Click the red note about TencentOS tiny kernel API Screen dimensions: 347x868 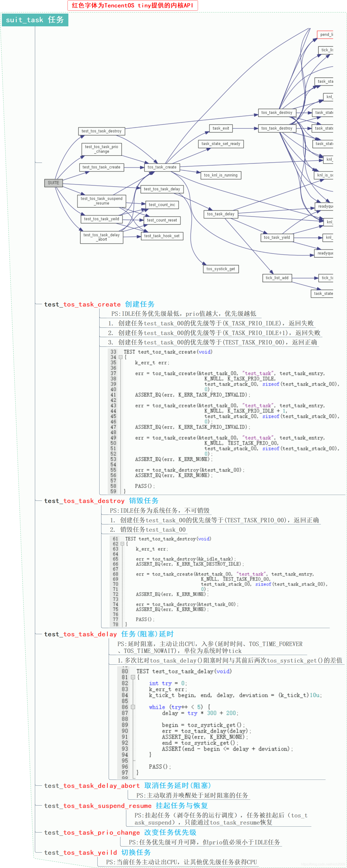[x=132, y=5]
